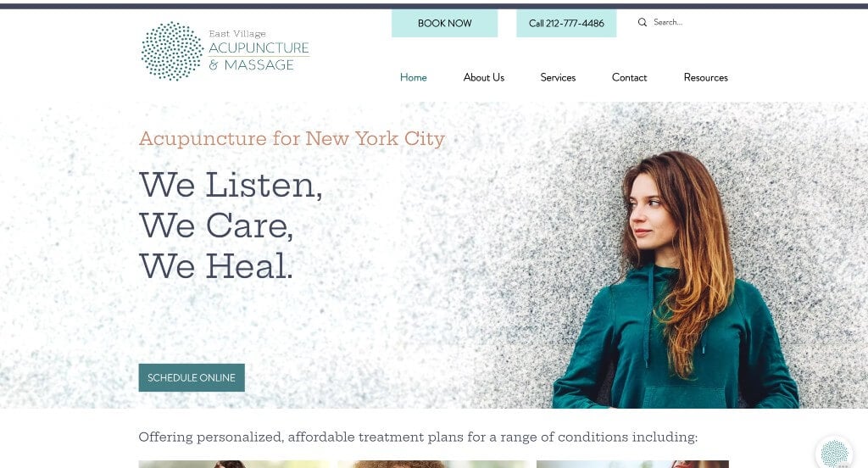The image size is (868, 468).
Task: Open the floating chat widget icon
Action: 834,453
